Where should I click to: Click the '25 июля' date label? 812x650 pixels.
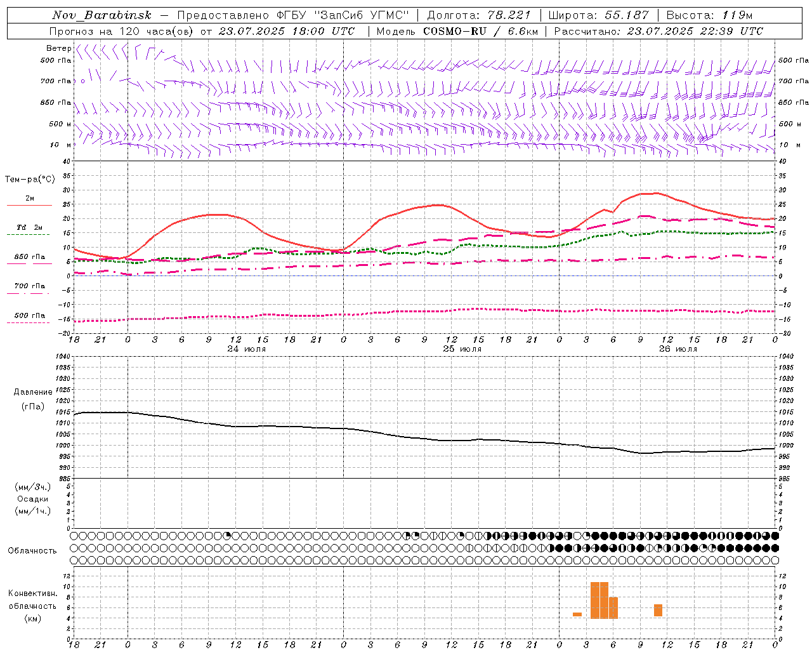[462, 349]
